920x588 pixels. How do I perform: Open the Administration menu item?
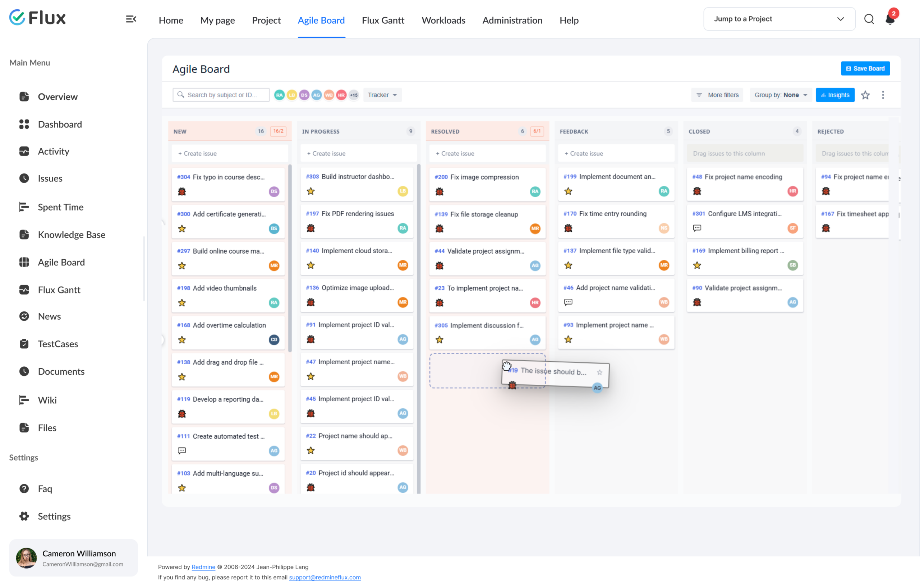[x=512, y=20]
